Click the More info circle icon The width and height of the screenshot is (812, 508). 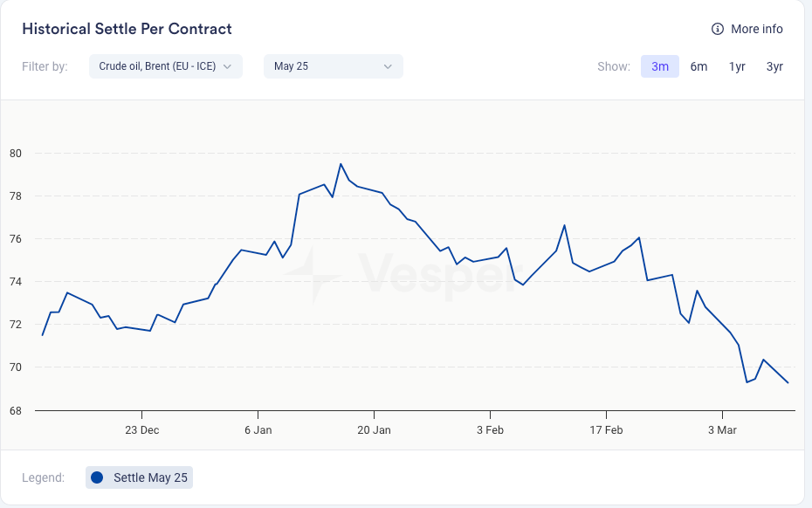point(718,29)
